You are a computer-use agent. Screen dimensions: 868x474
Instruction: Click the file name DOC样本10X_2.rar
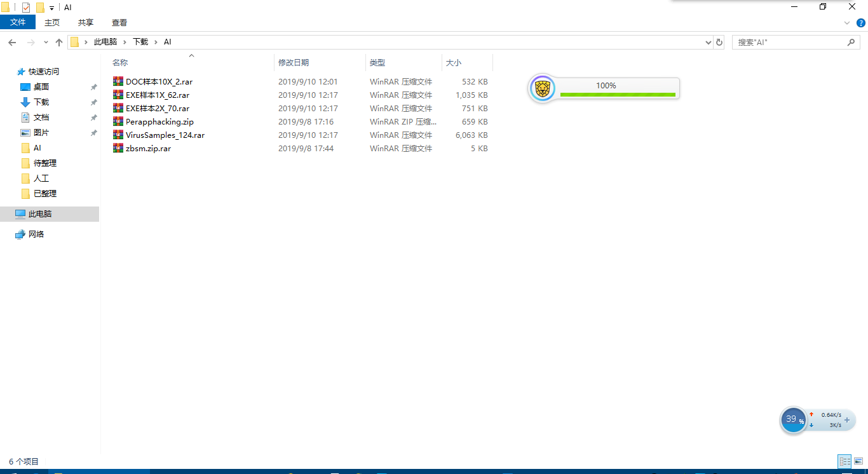(159, 82)
